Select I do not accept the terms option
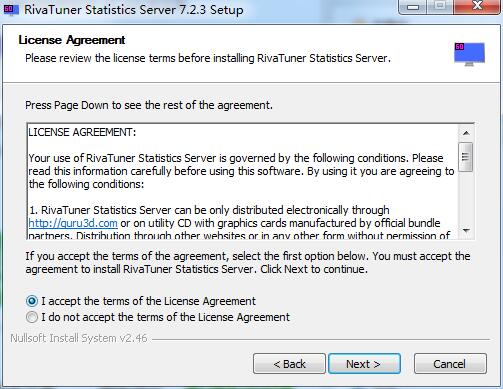 [x=32, y=317]
